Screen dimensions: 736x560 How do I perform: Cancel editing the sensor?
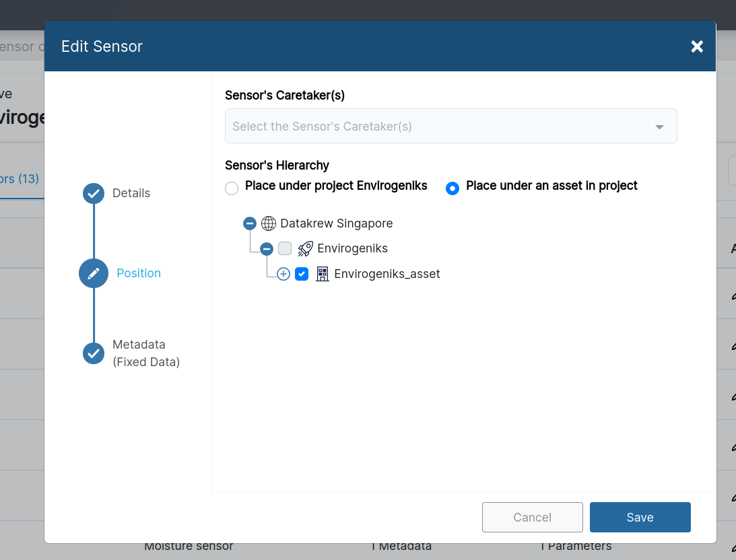pos(532,517)
